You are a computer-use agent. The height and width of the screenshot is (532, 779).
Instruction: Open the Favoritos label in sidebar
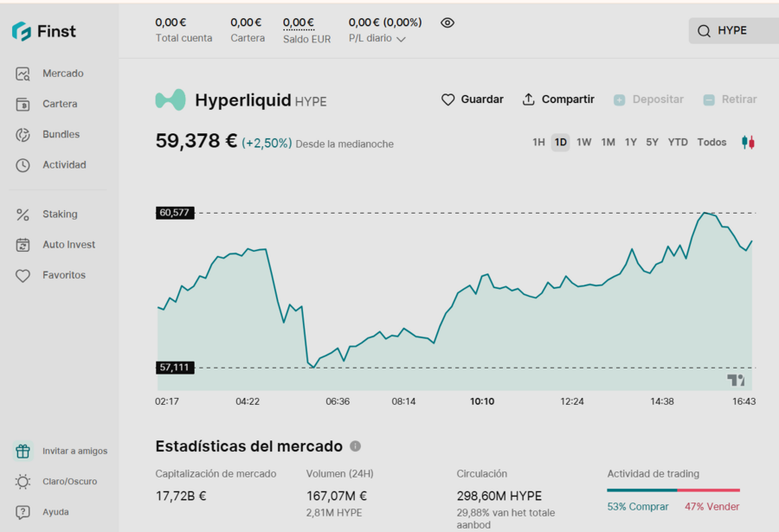coord(64,275)
